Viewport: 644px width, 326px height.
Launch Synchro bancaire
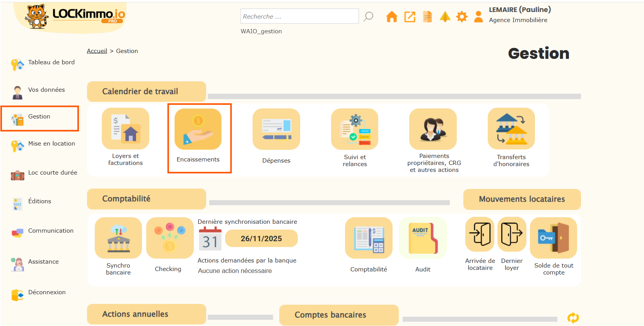[x=118, y=238]
